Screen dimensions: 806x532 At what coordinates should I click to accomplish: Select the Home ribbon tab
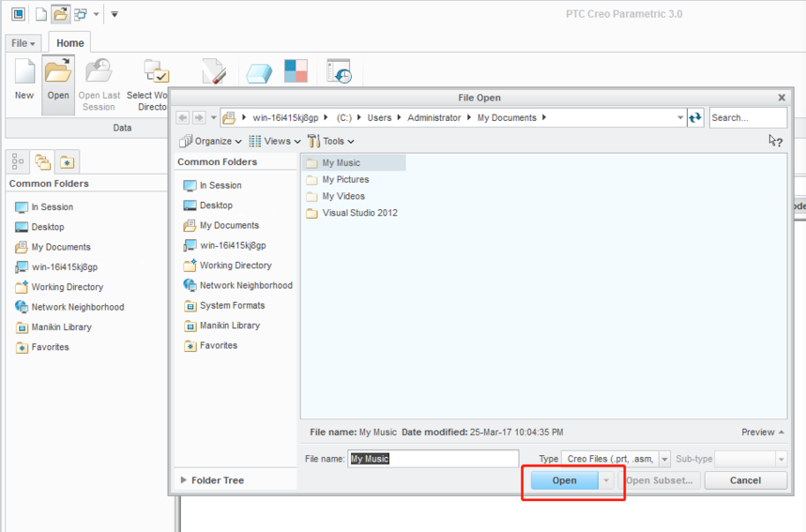tap(70, 43)
